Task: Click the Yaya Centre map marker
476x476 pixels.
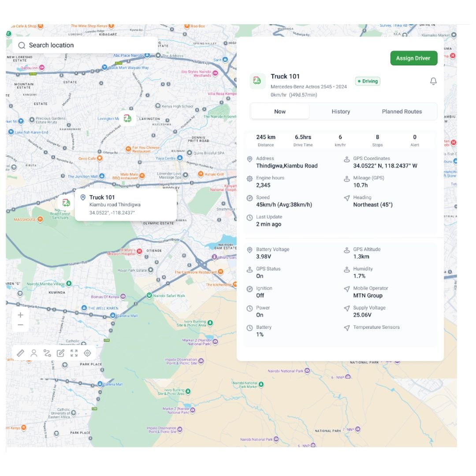Action: [180, 158]
